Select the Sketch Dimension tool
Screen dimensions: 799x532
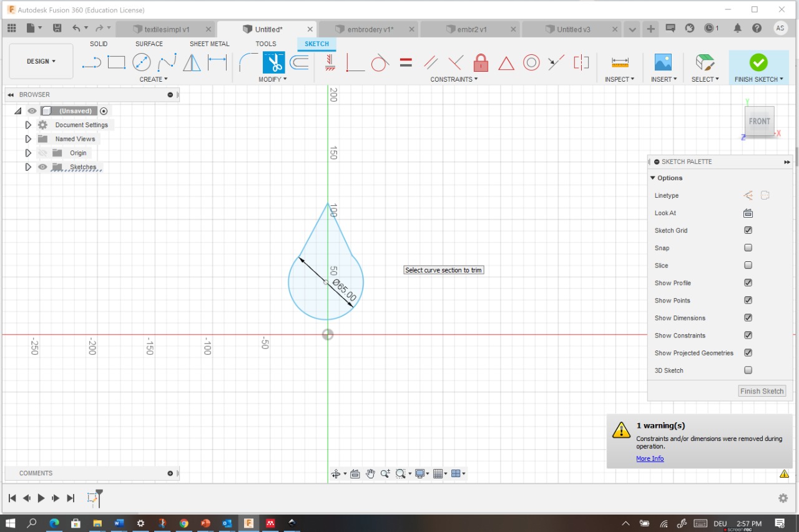[217, 62]
